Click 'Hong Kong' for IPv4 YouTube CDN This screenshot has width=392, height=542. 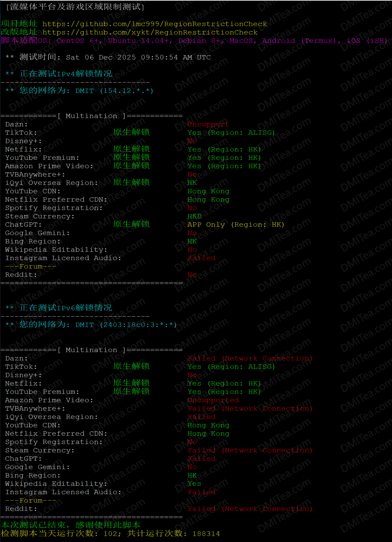209,191
